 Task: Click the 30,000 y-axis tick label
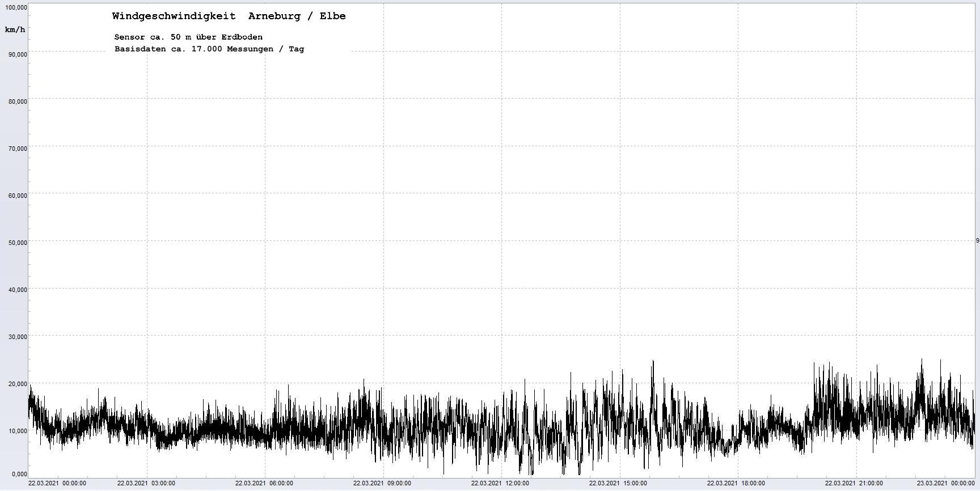point(17,337)
